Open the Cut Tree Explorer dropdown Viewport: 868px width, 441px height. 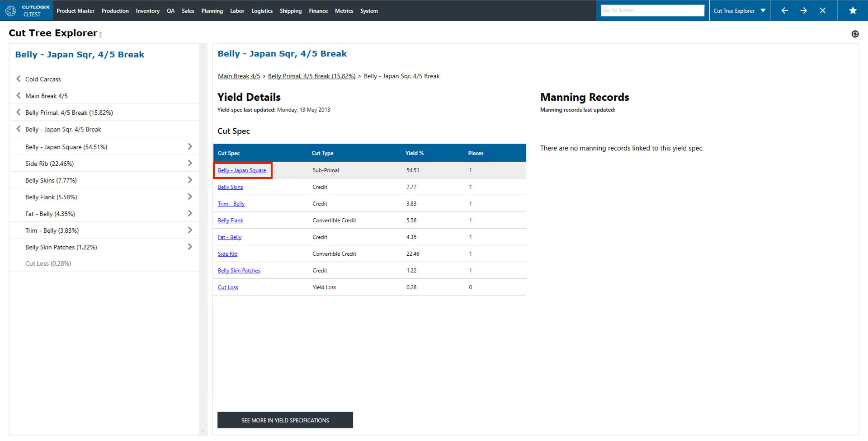739,10
